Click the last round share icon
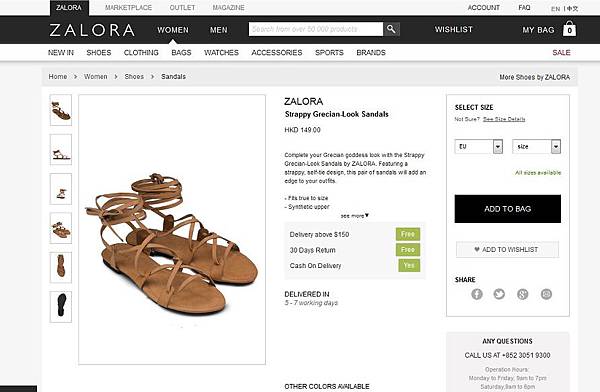The image size is (600, 392). pyautogui.click(x=546, y=294)
